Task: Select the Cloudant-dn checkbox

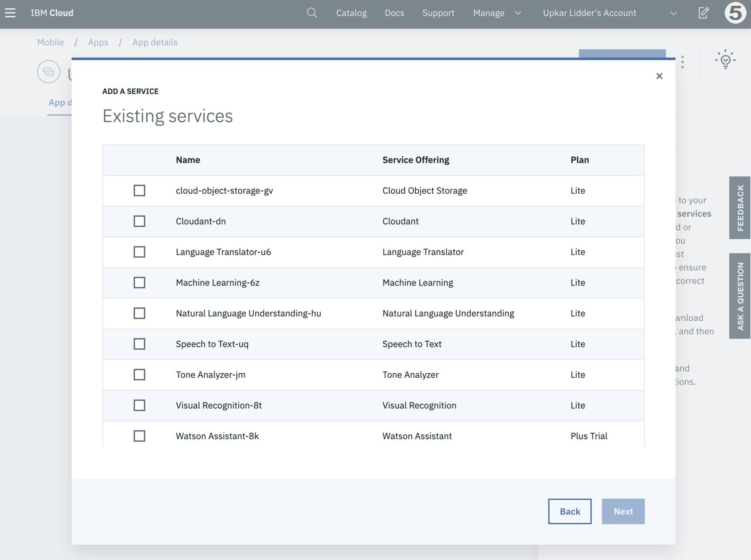Action: tap(139, 221)
